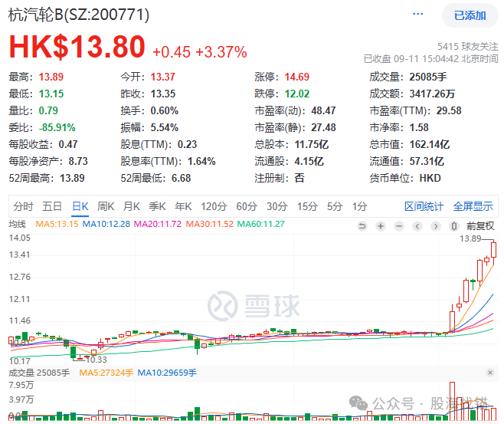Open the 前复权 adjustment dropdown
504x424 pixels.
[x=480, y=226]
